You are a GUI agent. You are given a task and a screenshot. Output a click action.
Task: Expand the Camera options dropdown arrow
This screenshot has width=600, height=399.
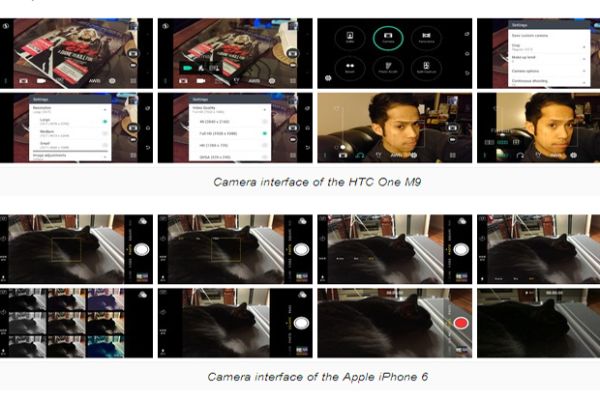[x=584, y=71]
